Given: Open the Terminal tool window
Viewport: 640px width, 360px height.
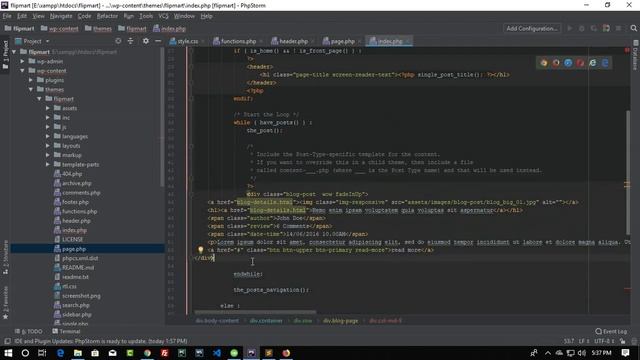Looking at the screenshot, I should coord(66,331).
